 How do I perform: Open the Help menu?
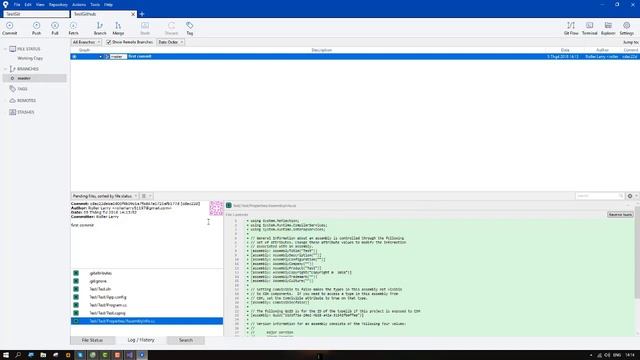pyautogui.click(x=108, y=4)
